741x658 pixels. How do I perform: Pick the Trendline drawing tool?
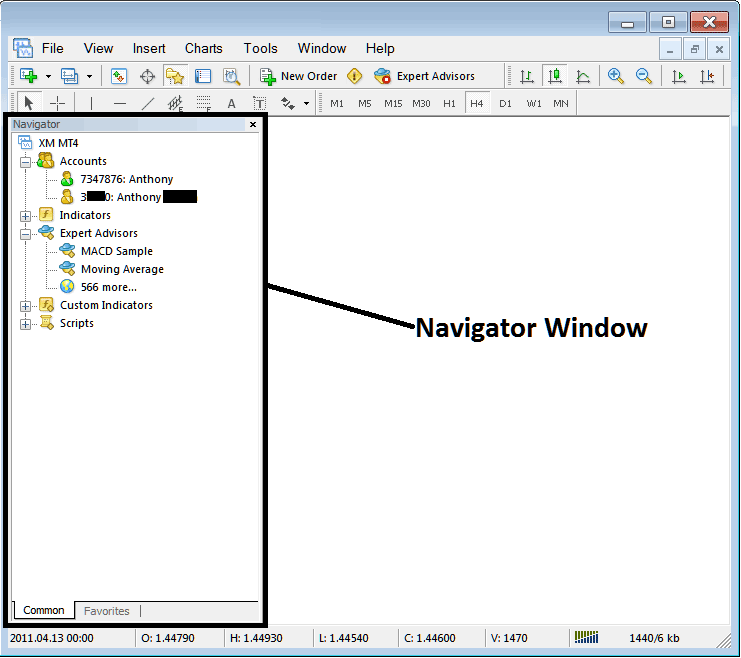[x=148, y=103]
